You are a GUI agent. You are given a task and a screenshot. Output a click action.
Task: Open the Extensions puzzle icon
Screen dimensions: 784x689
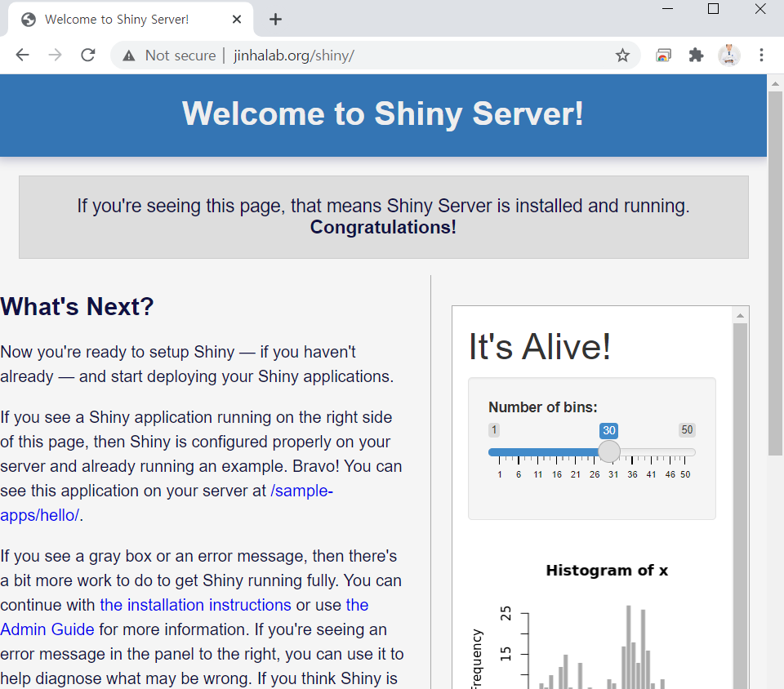[696, 55]
